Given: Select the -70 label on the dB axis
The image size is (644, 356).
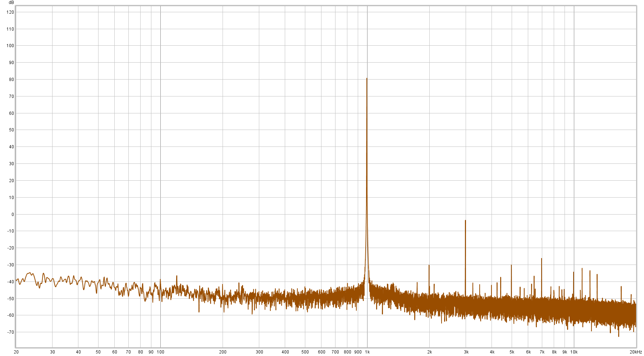Looking at the screenshot, I should (x=11, y=332).
